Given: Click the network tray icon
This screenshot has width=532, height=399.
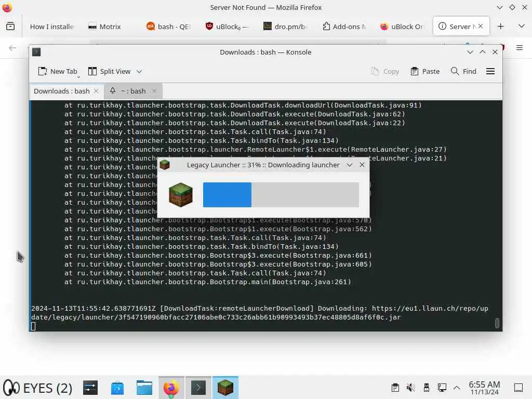Looking at the screenshot, I should coord(442,388).
